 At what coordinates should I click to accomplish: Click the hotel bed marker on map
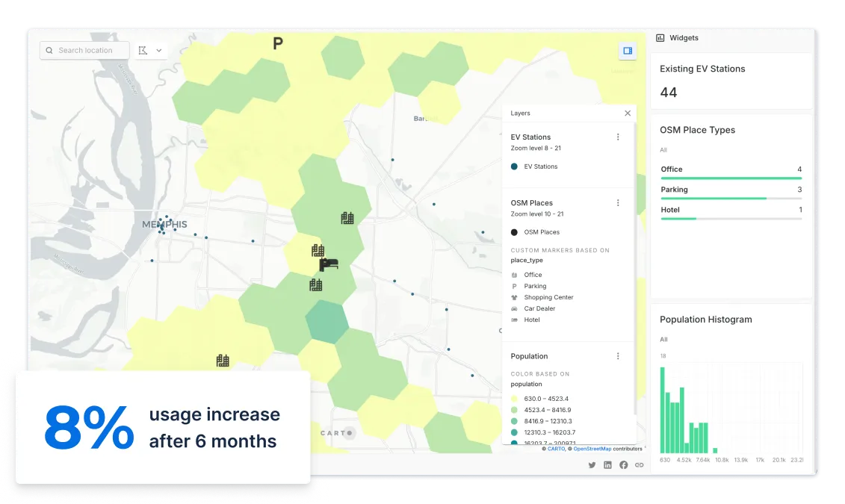coord(329,264)
